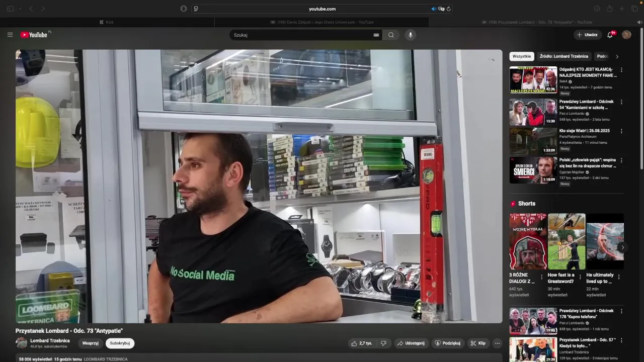The image size is (644, 362).
Task: Open options for 'Odgadnij KTO JEST KŁAMCĄ' video
Action: (x=621, y=70)
